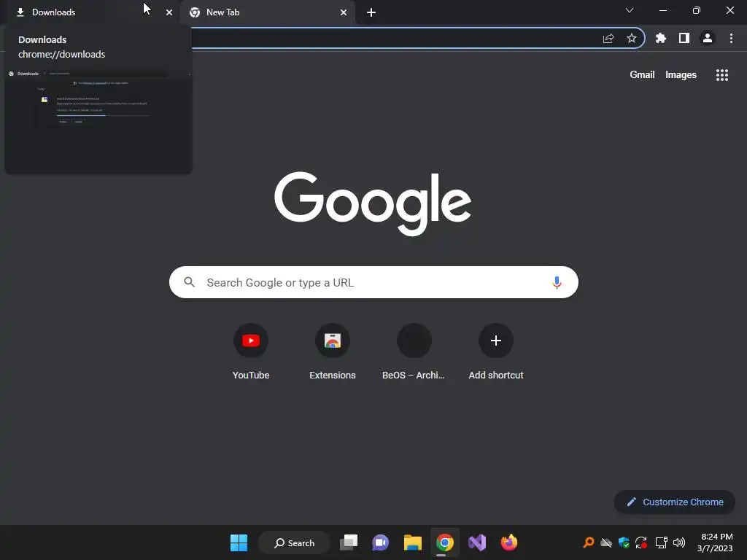747x560 pixels.
Task: Launch Firefox from taskbar
Action: (508, 542)
